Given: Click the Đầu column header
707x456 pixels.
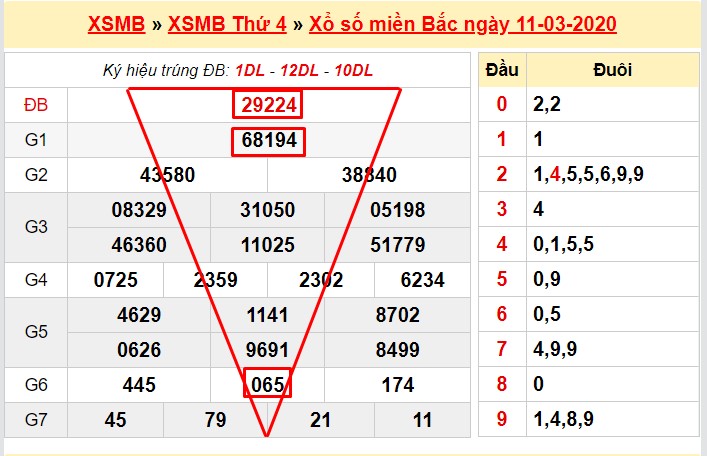Looking at the screenshot, I should 502,70.
